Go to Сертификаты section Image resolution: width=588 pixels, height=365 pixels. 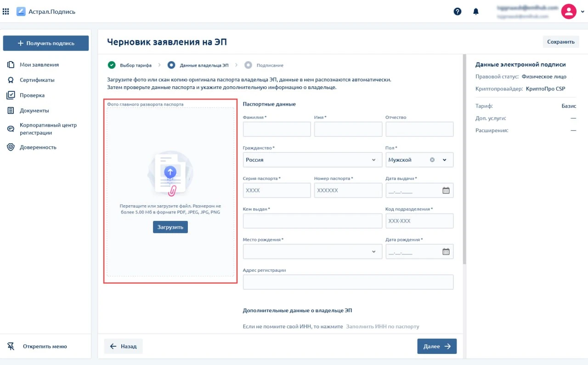(x=37, y=80)
